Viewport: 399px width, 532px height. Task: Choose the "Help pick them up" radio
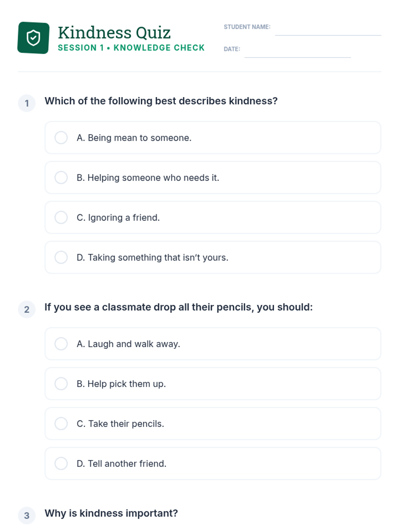pos(61,384)
